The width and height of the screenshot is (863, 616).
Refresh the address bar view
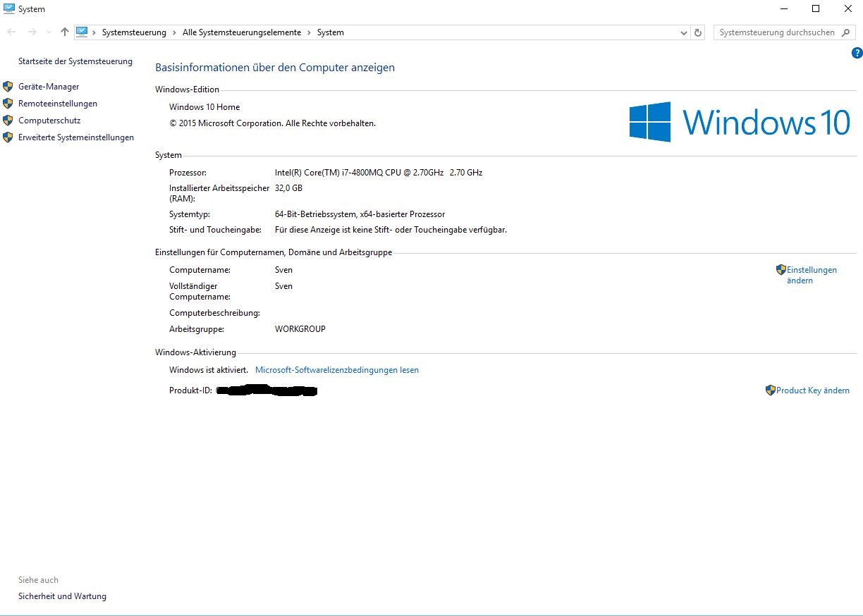[698, 32]
